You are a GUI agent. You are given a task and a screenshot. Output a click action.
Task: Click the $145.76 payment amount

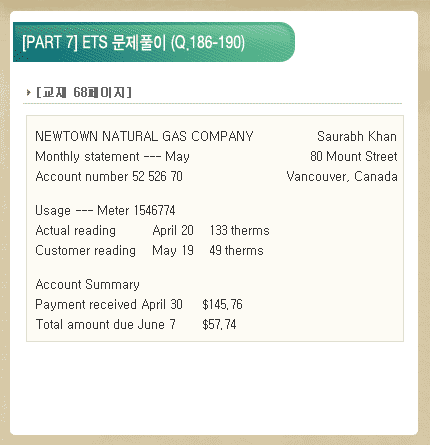pos(222,304)
